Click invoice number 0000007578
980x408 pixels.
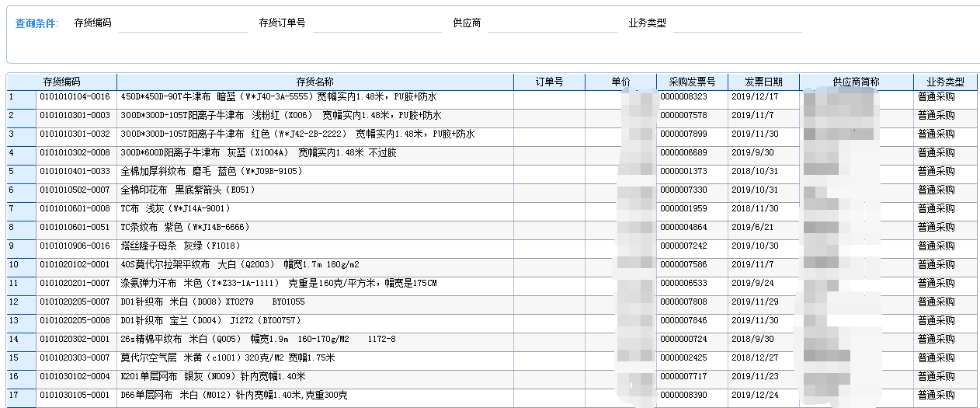(683, 116)
